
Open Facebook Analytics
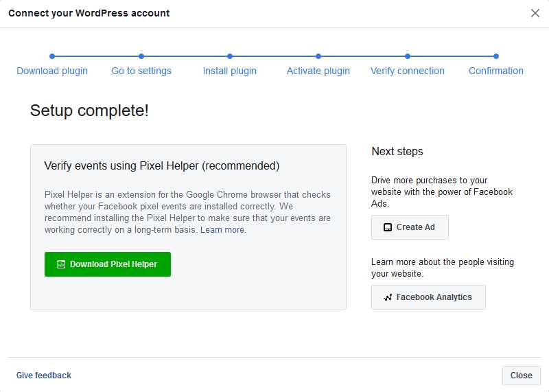coord(428,297)
